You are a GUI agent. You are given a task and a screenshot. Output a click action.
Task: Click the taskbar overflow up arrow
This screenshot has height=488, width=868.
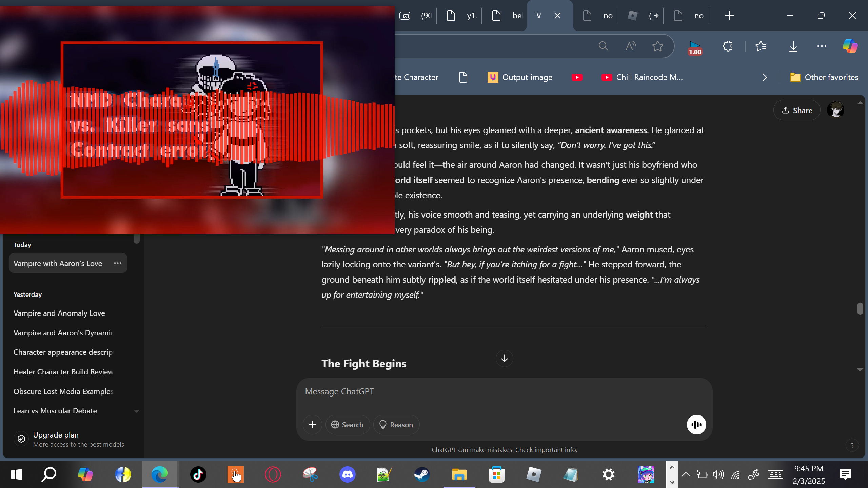(672, 467)
